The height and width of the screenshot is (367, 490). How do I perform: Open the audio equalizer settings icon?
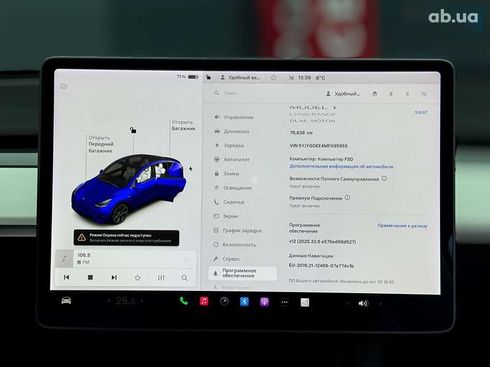click(x=161, y=278)
